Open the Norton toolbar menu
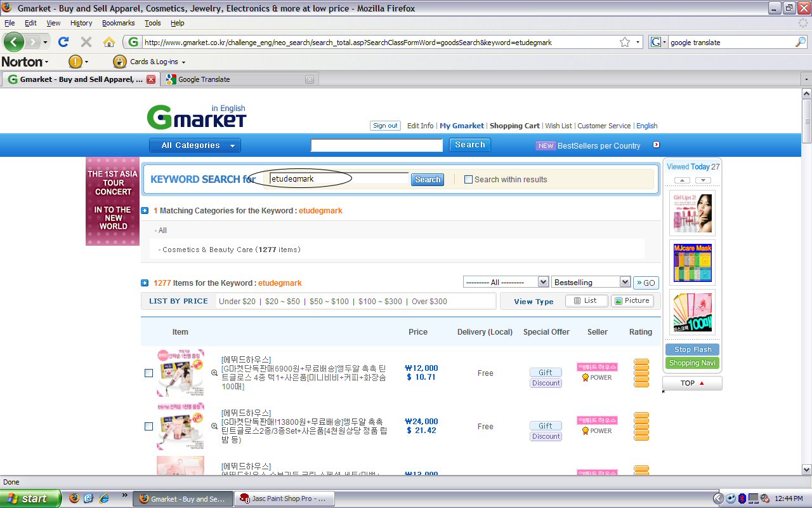 pyautogui.click(x=25, y=62)
